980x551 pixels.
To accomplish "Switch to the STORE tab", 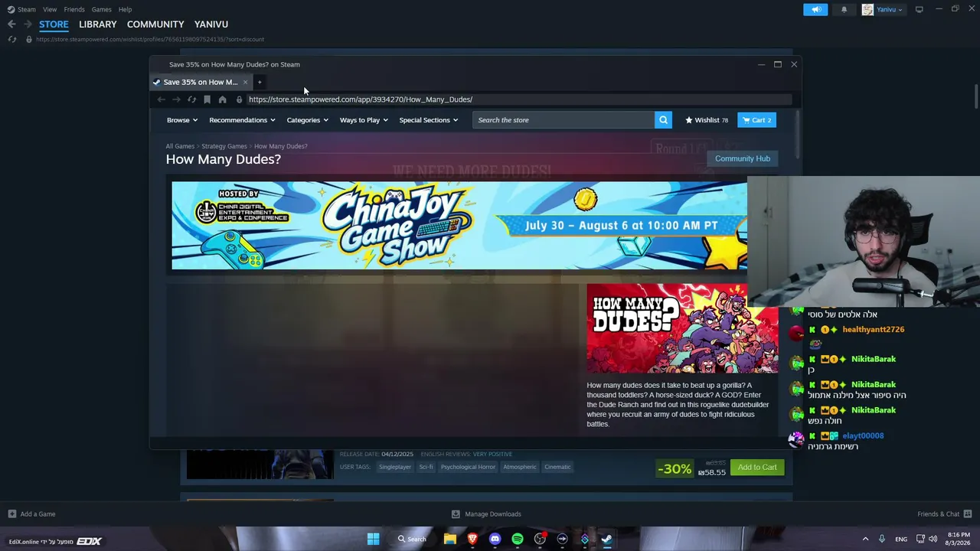I will pos(54,24).
